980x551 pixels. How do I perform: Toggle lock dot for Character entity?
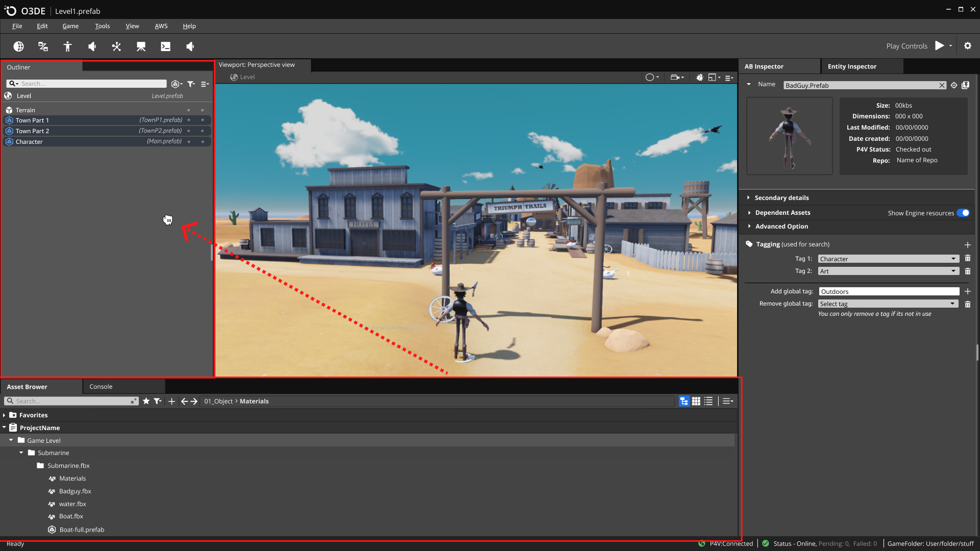[x=203, y=142]
